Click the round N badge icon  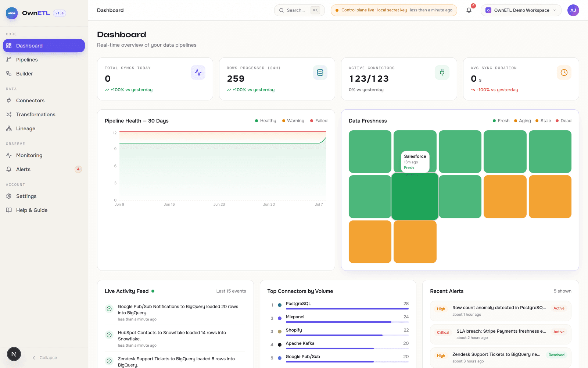pos(14,354)
